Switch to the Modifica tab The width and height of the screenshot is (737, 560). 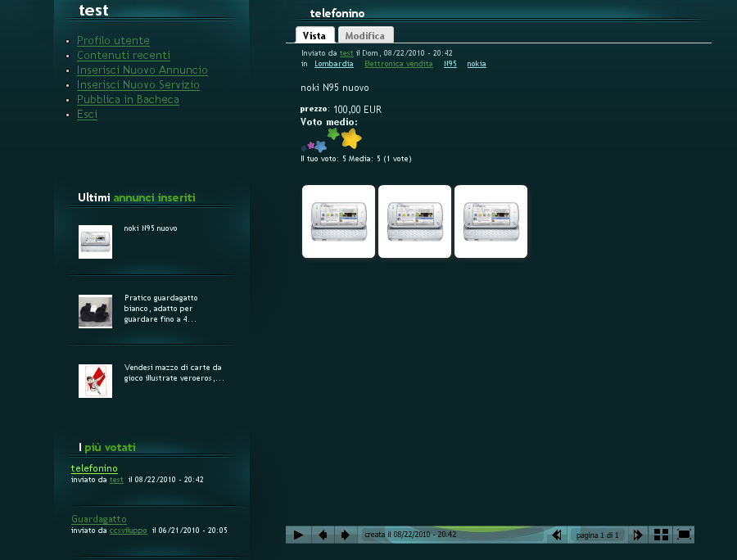365,36
